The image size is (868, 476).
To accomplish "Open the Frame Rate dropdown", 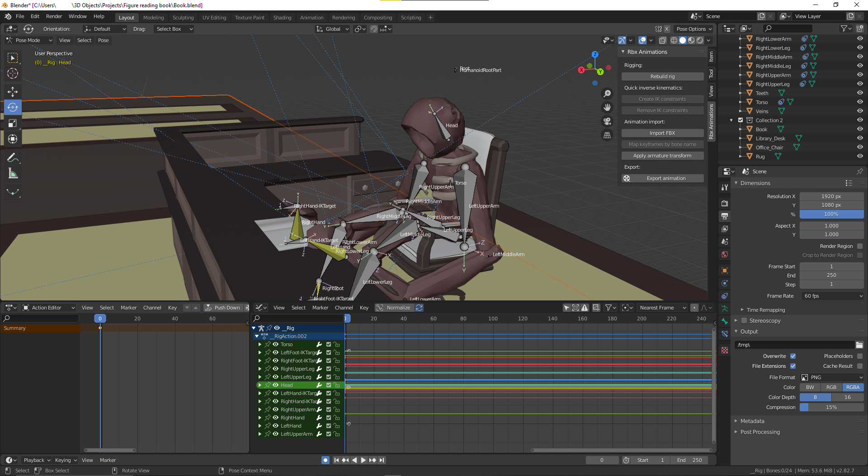I will [x=832, y=296].
